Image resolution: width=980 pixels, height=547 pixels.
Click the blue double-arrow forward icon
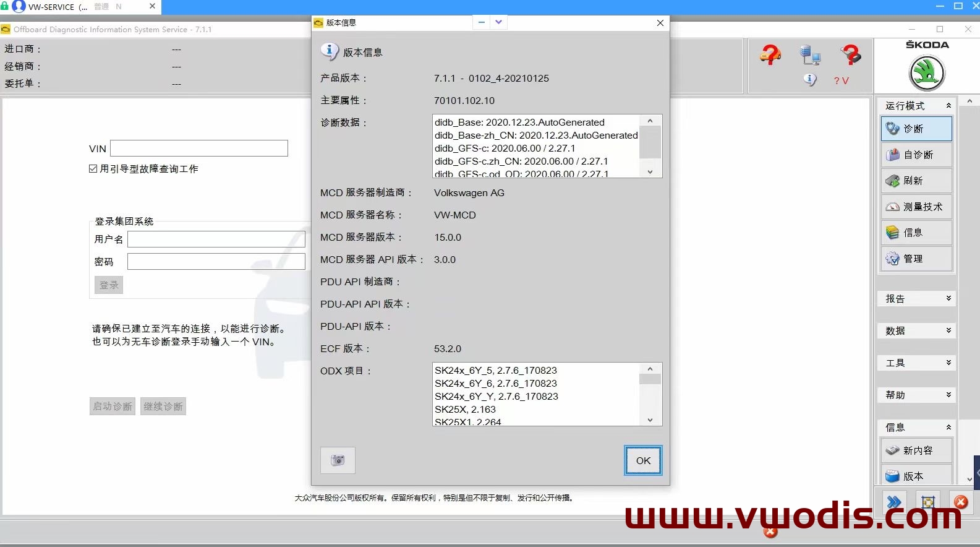coord(894,502)
